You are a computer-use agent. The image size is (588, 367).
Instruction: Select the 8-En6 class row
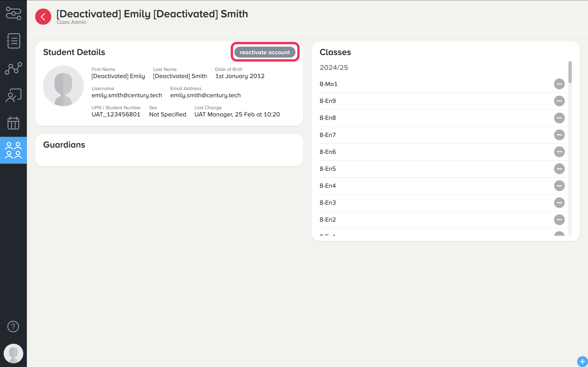pos(328,152)
